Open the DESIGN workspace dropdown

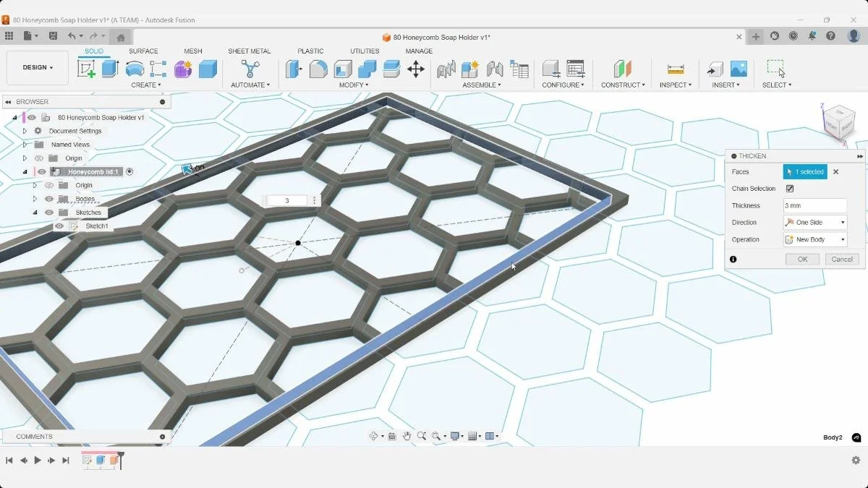[38, 68]
